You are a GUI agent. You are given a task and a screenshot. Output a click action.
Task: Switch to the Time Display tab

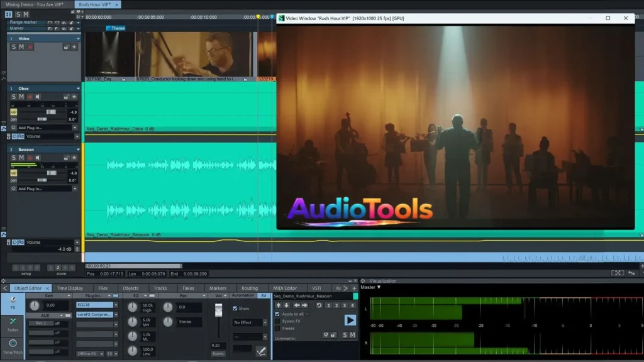click(x=70, y=288)
